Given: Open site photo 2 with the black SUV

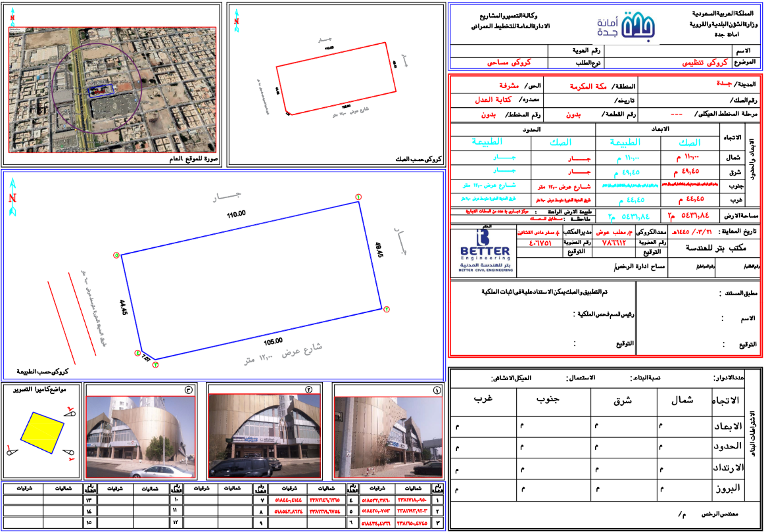Looking at the screenshot, I should click(264, 436).
